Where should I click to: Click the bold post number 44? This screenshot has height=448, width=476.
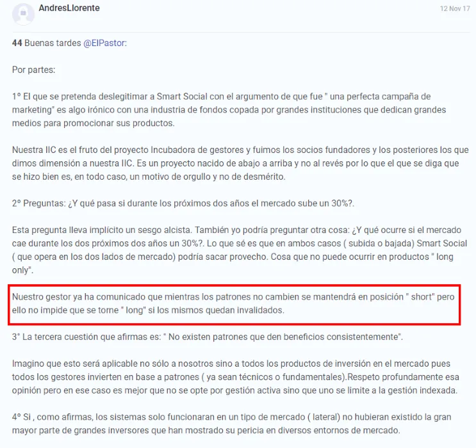(17, 43)
